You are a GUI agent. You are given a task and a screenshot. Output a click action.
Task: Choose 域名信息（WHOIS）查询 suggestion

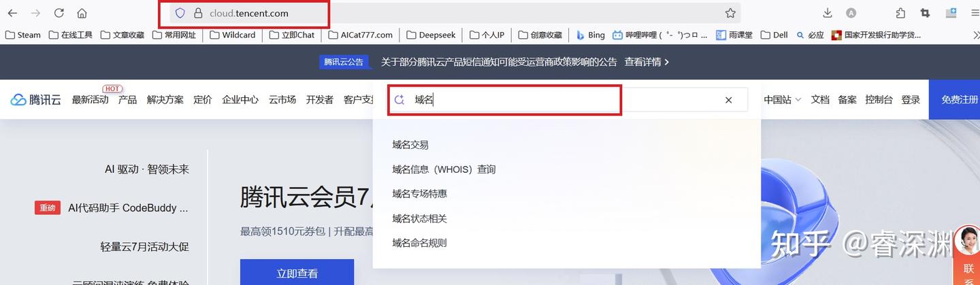tap(444, 169)
